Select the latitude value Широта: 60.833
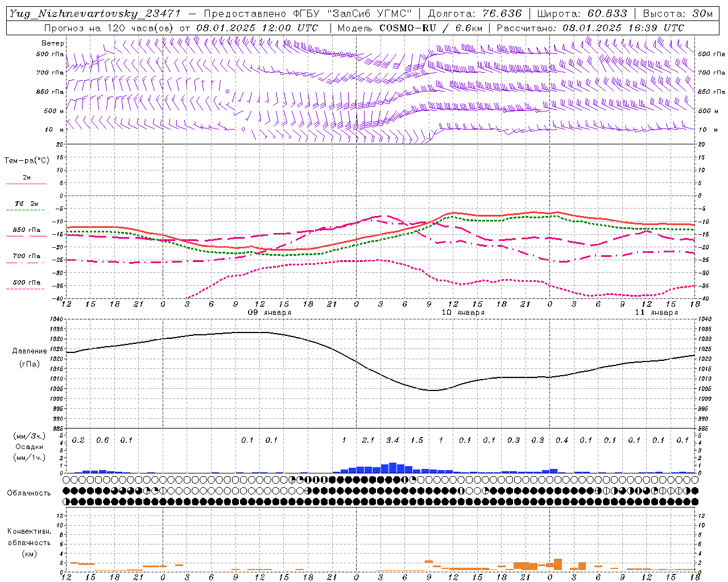The height and width of the screenshot is (582, 728). tap(582, 14)
